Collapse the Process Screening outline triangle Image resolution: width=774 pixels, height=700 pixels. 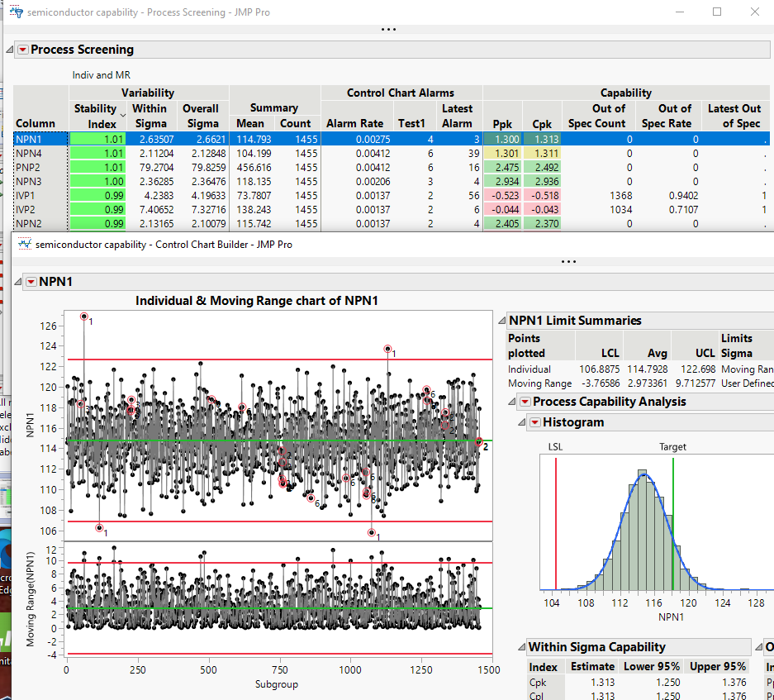(9, 50)
